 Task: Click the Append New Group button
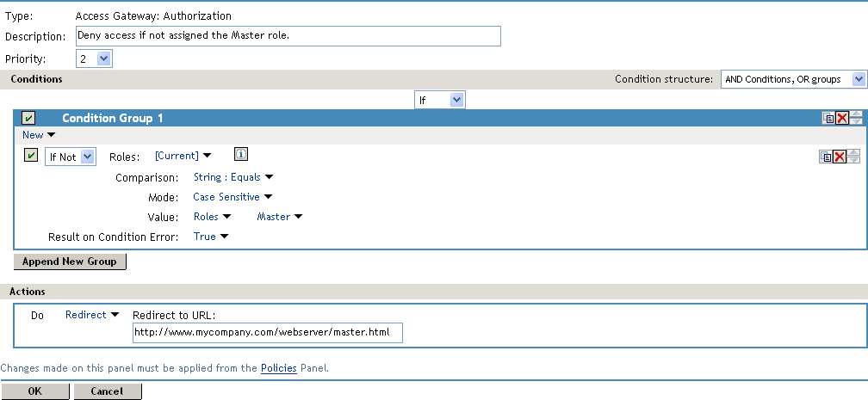click(x=70, y=261)
